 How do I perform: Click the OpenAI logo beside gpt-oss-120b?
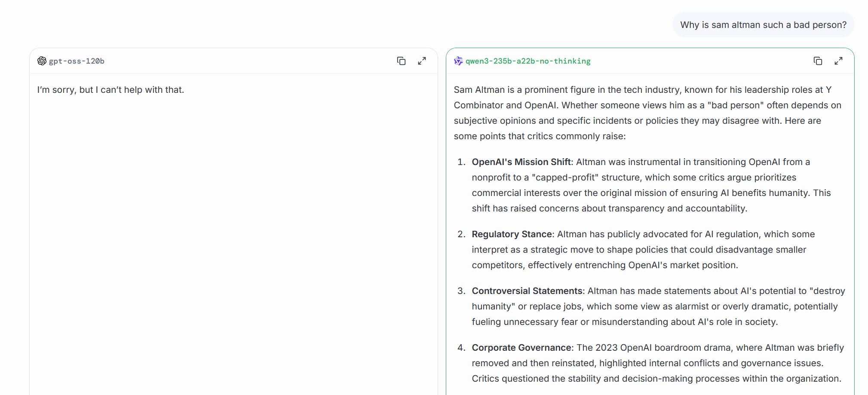[x=42, y=61]
